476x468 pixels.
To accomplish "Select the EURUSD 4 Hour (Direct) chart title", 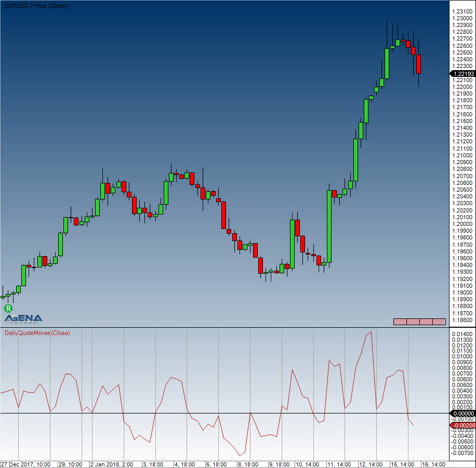I will point(35,6).
